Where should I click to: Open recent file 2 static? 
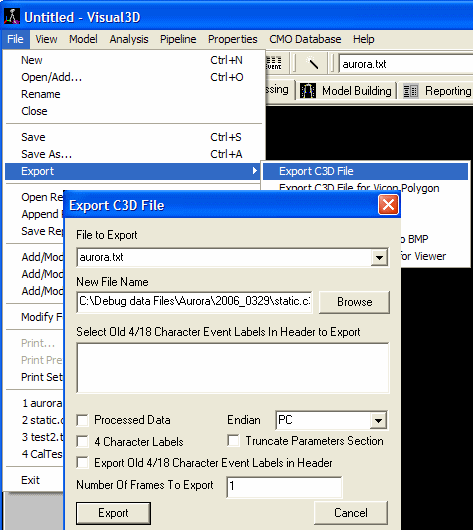34,420
